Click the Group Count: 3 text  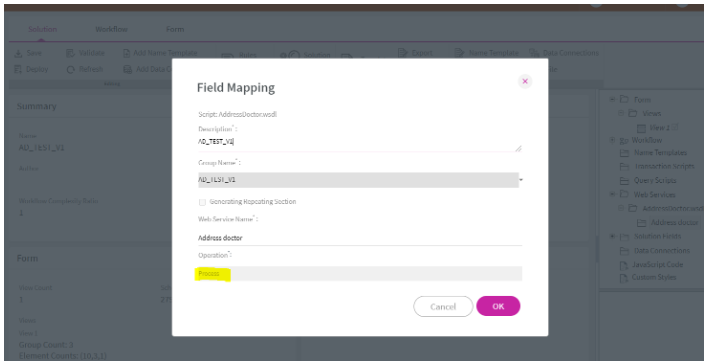click(x=46, y=345)
